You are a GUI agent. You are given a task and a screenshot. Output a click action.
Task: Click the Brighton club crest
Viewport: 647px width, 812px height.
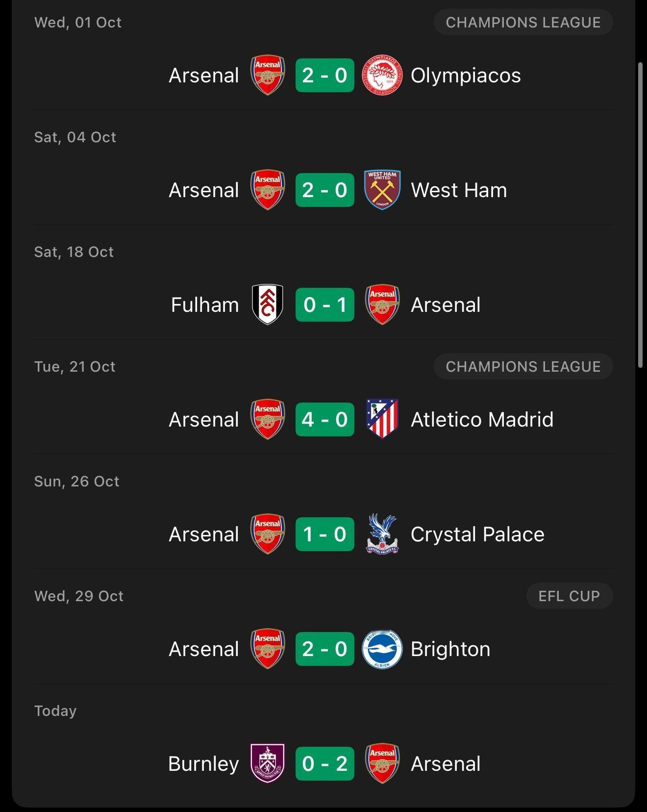pos(382,649)
